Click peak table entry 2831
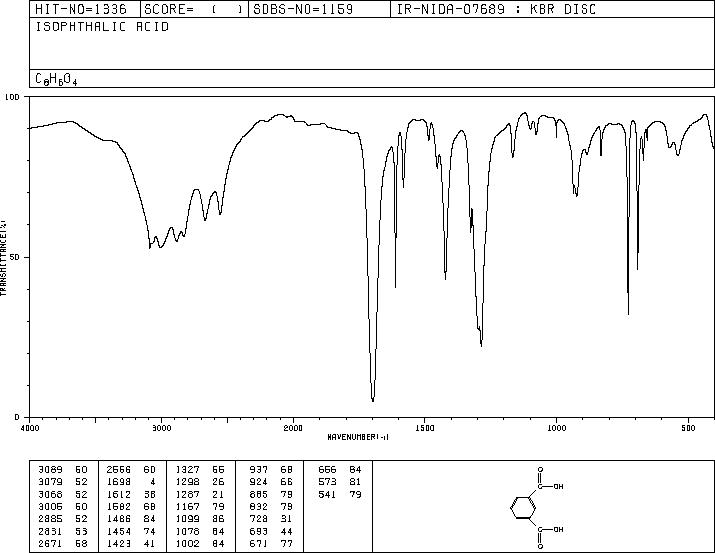This screenshot has height=553, width=715. [51, 532]
